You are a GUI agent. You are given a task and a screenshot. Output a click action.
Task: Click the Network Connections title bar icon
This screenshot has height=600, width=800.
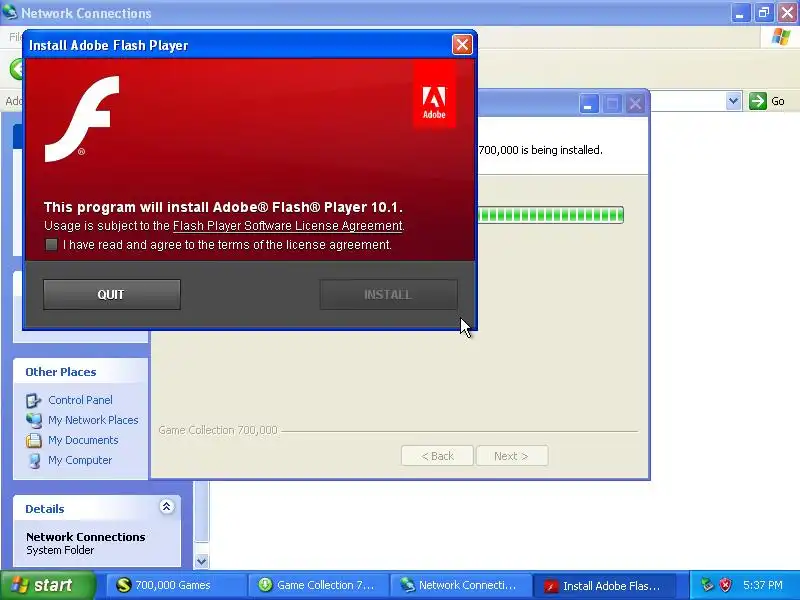coord(9,11)
